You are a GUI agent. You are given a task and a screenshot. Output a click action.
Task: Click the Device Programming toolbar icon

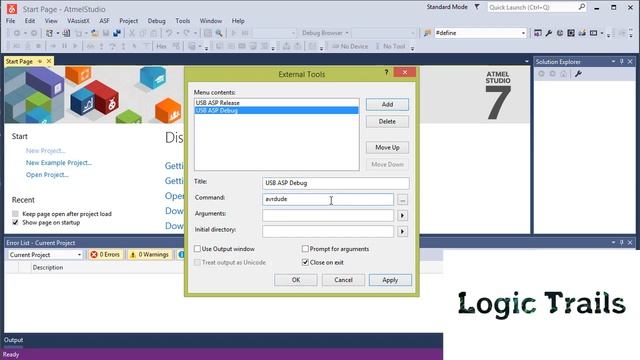click(582, 33)
